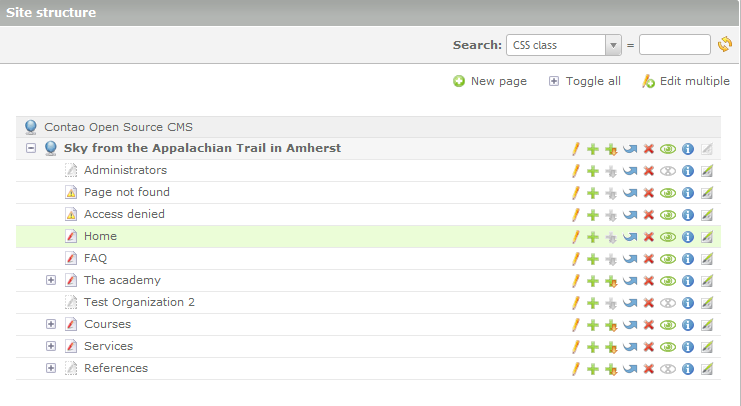Click the pencil edit icon for Home page
The image size is (741, 406).
(x=576, y=237)
